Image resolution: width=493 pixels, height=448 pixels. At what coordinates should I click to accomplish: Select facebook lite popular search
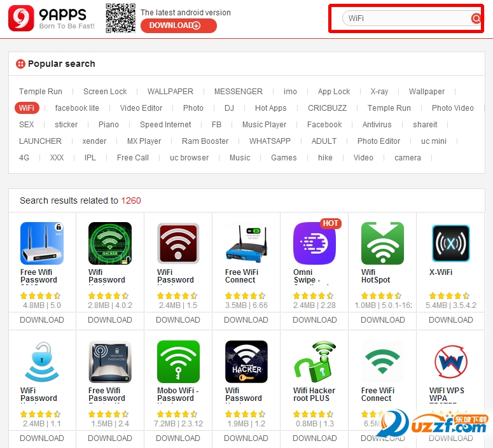(x=77, y=108)
